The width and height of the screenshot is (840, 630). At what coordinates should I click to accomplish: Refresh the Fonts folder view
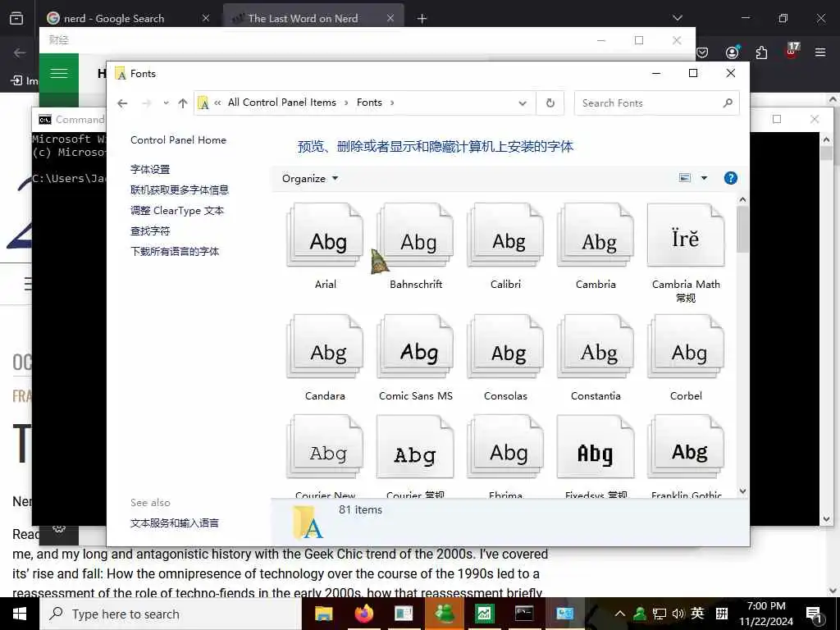[x=550, y=103]
